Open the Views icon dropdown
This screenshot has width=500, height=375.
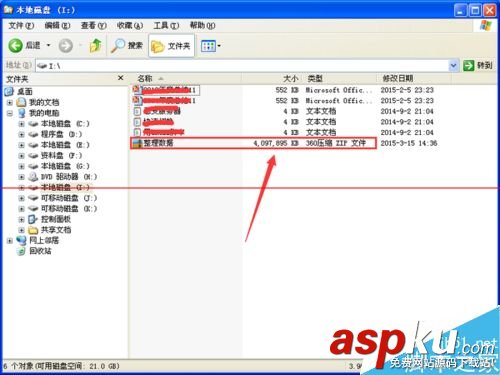(x=211, y=46)
